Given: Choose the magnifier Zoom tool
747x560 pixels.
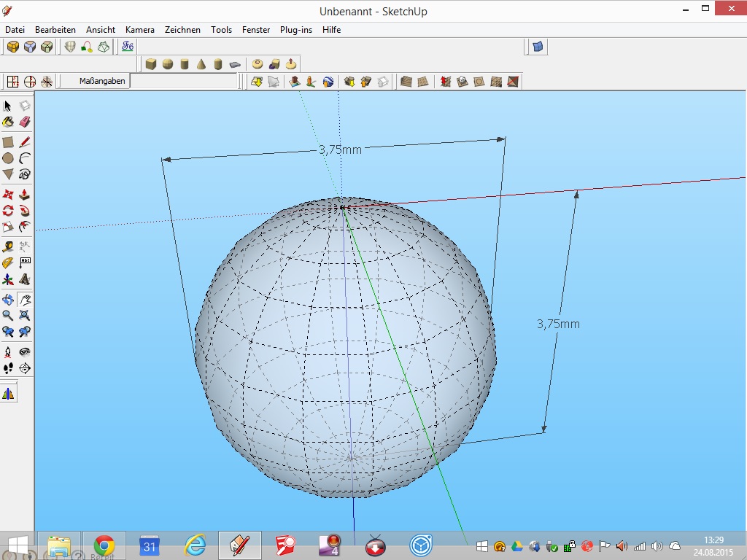Looking at the screenshot, I should coord(8,316).
